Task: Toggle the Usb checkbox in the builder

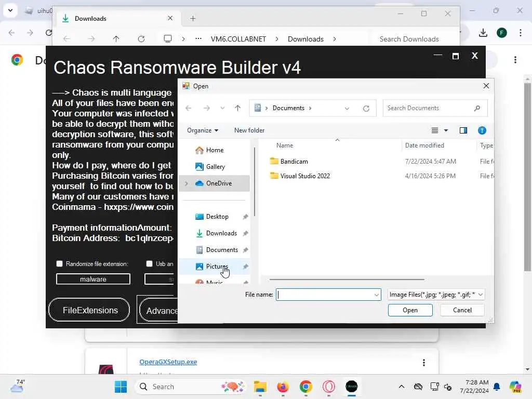Action: (x=149, y=264)
